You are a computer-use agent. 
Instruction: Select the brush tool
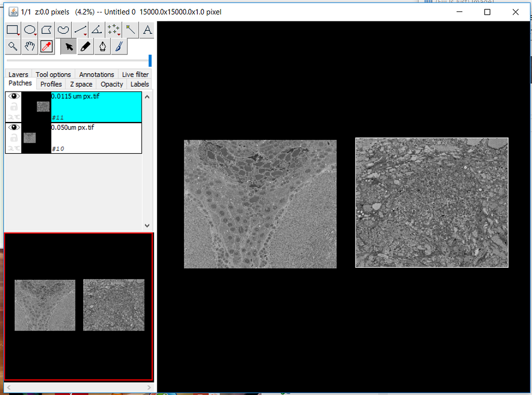[119, 46]
